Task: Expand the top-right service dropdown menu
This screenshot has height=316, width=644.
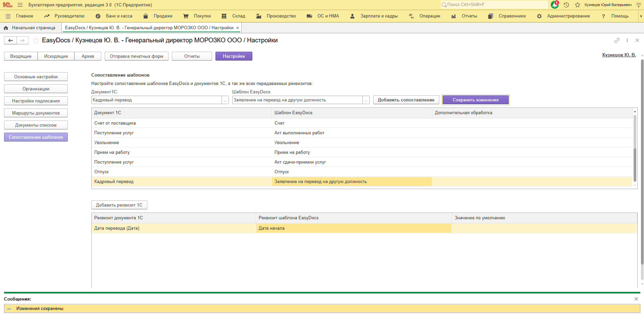Action: pyautogui.click(x=638, y=5)
